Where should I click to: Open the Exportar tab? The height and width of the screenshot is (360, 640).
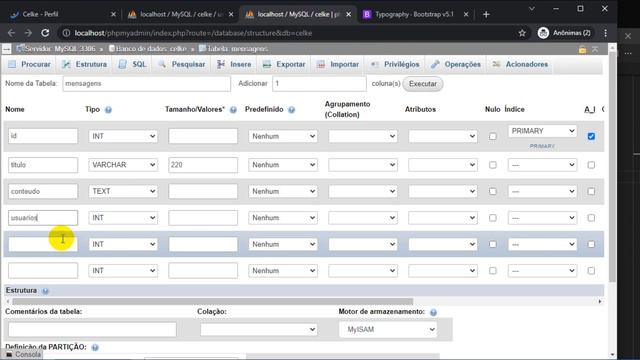click(284, 64)
